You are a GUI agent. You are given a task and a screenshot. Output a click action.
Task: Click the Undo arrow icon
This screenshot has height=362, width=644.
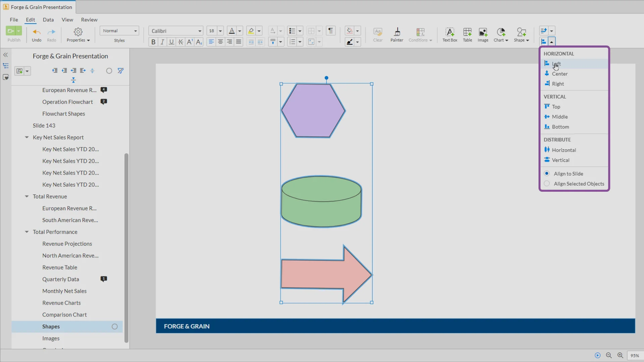37,32
